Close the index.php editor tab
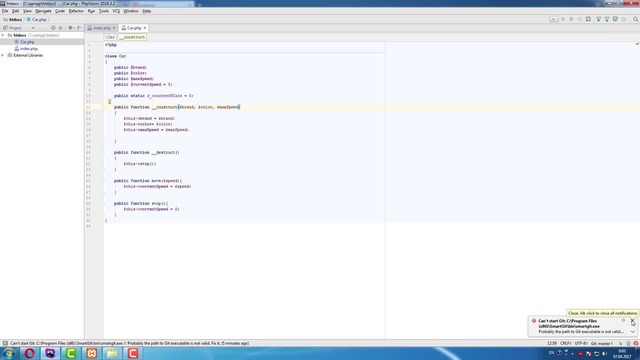 (x=114, y=28)
